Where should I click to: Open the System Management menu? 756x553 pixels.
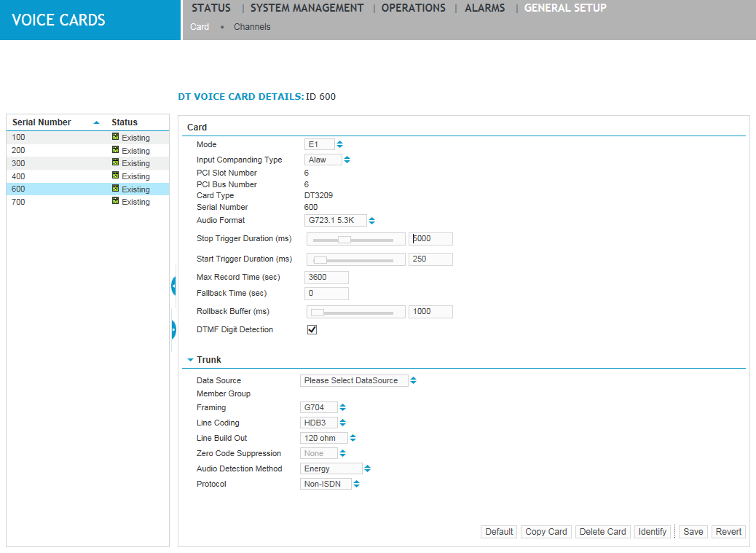pos(307,8)
